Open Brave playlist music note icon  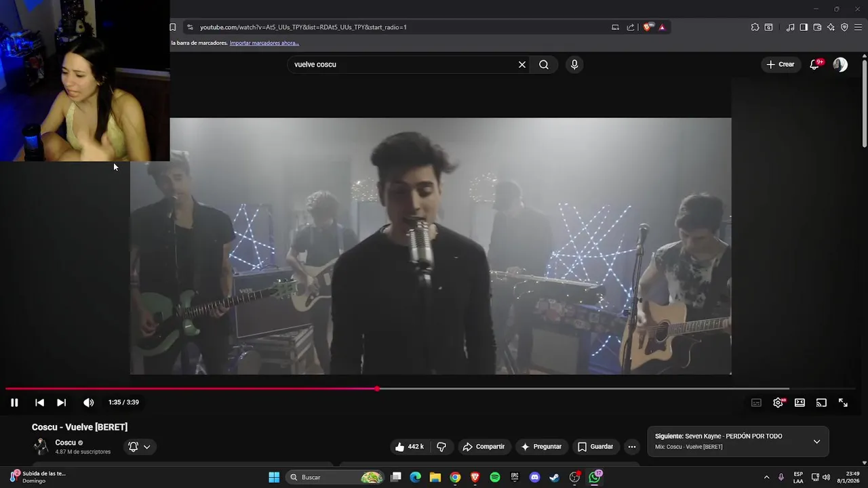790,27
